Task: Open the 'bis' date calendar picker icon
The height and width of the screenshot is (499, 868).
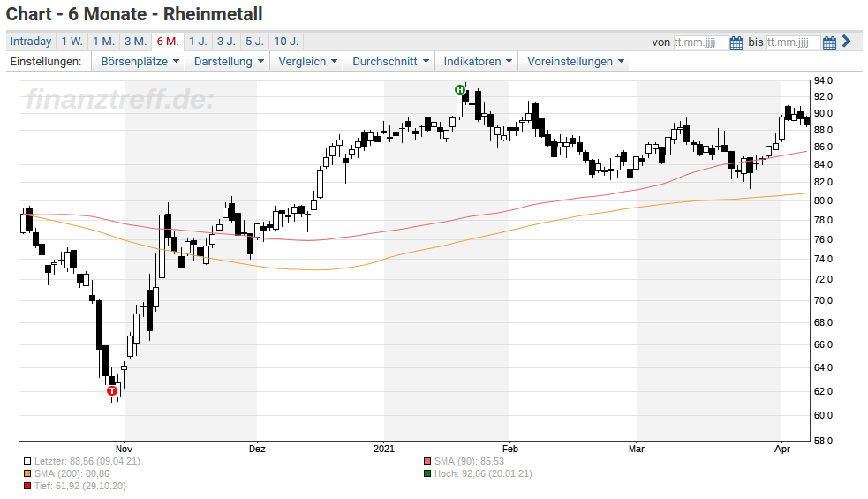Action: 829,42
